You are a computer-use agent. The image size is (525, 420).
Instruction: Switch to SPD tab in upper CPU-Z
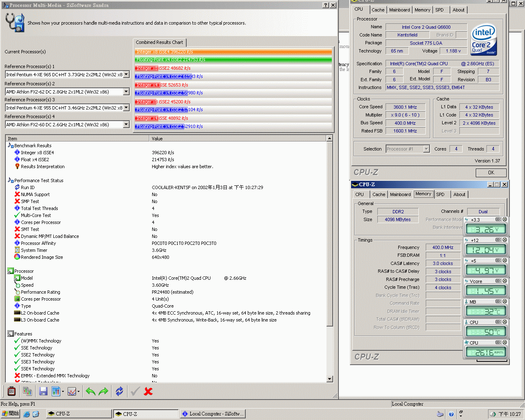[x=439, y=10]
